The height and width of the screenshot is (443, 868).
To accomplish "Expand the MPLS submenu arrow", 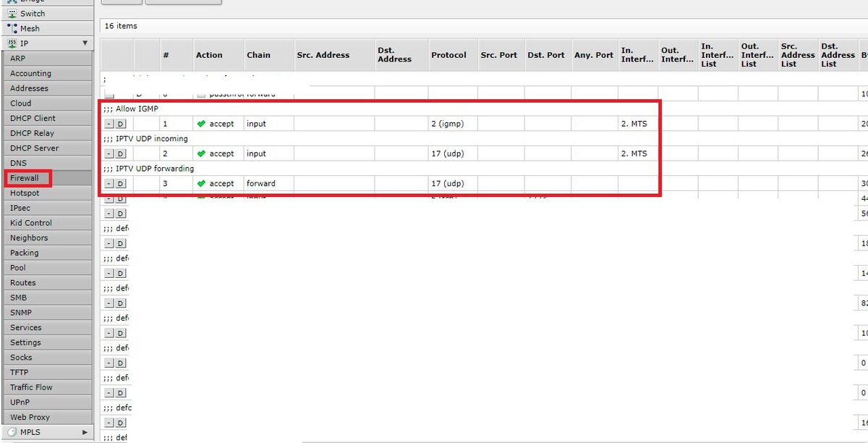I will pyautogui.click(x=85, y=432).
